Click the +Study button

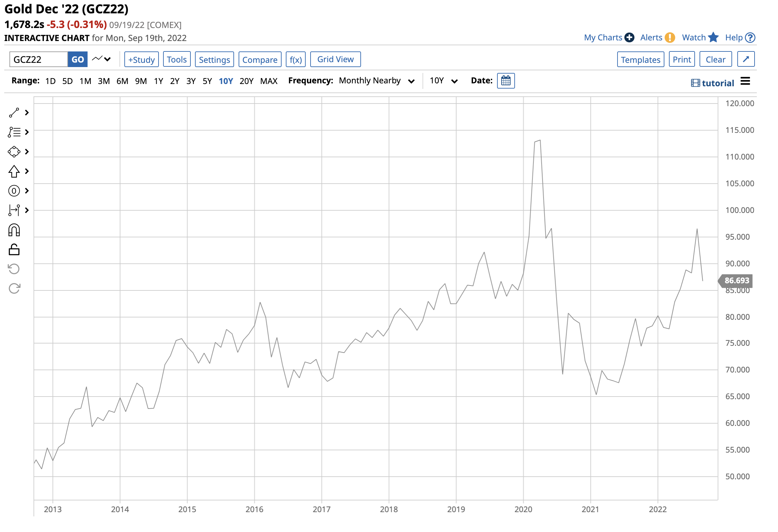coord(141,59)
